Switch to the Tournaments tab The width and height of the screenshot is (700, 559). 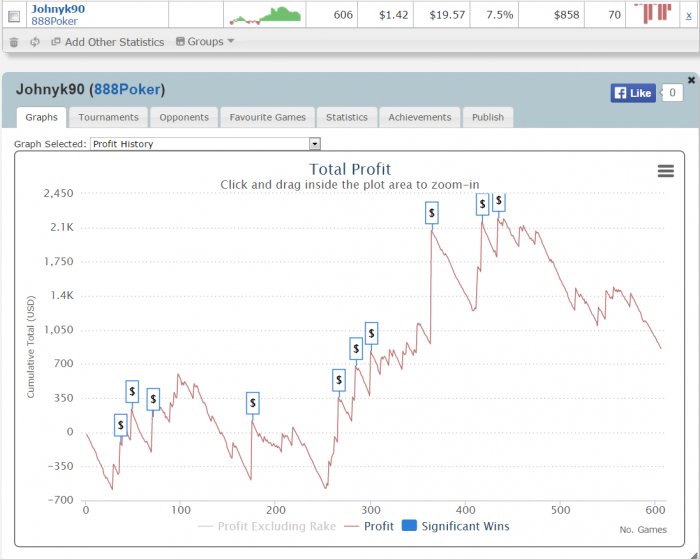coord(108,117)
